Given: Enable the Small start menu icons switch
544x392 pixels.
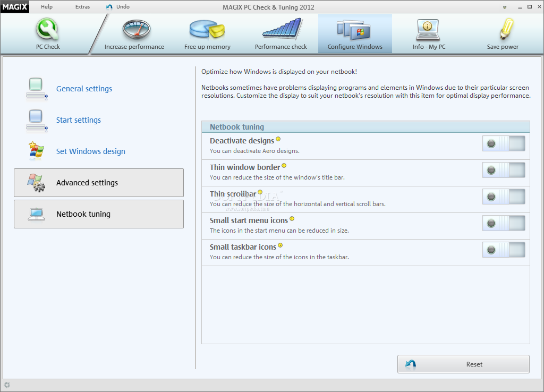Looking at the screenshot, I should tap(504, 224).
